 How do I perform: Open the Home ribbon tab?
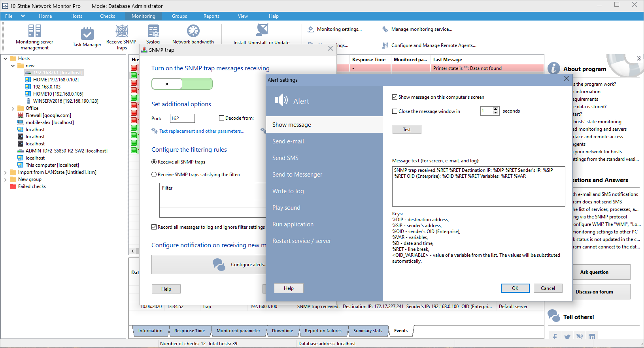45,16
